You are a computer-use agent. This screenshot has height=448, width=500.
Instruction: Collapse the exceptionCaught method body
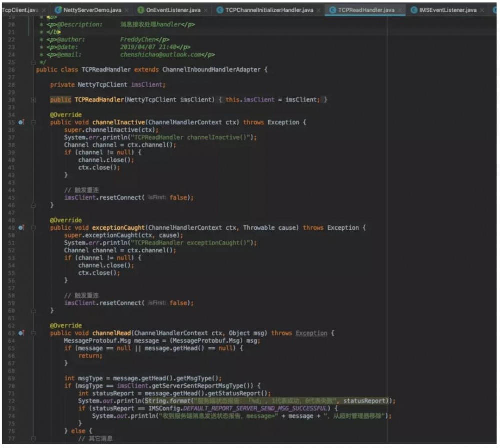click(x=34, y=228)
